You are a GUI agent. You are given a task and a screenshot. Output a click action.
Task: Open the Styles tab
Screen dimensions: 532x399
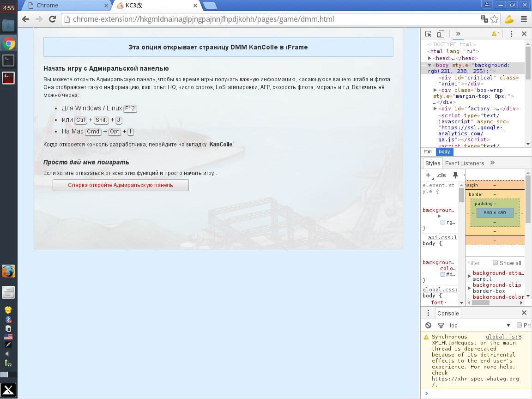[x=433, y=163]
